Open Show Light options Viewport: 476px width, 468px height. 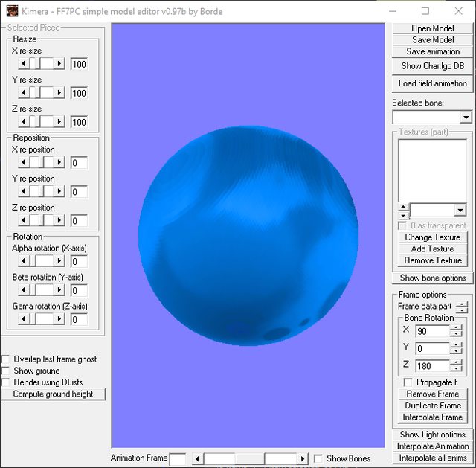(x=433, y=435)
